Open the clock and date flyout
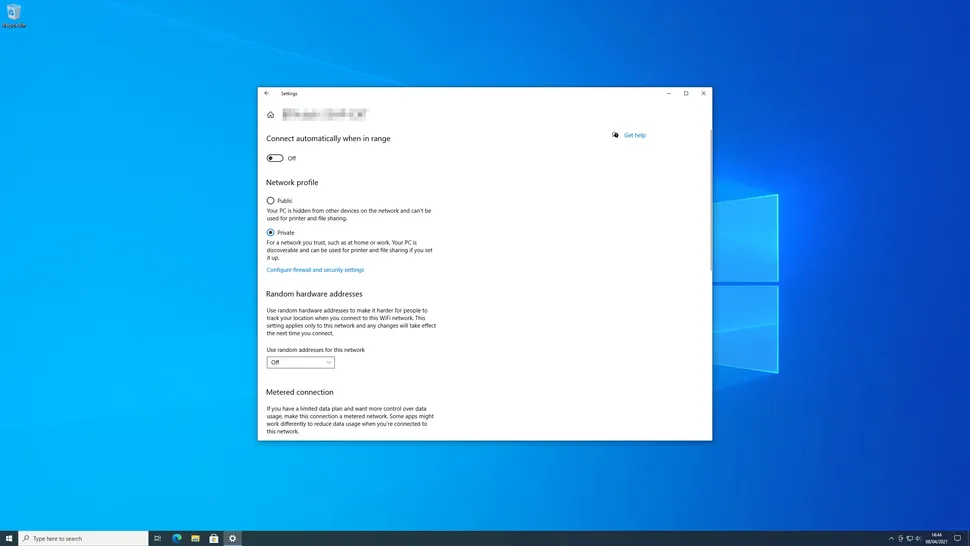Viewport: 970px width, 546px height. pos(936,539)
